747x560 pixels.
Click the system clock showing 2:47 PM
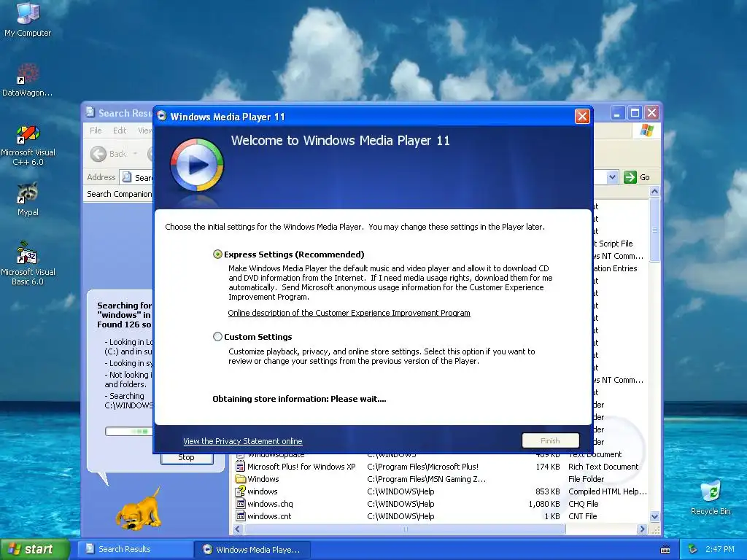[720, 549]
